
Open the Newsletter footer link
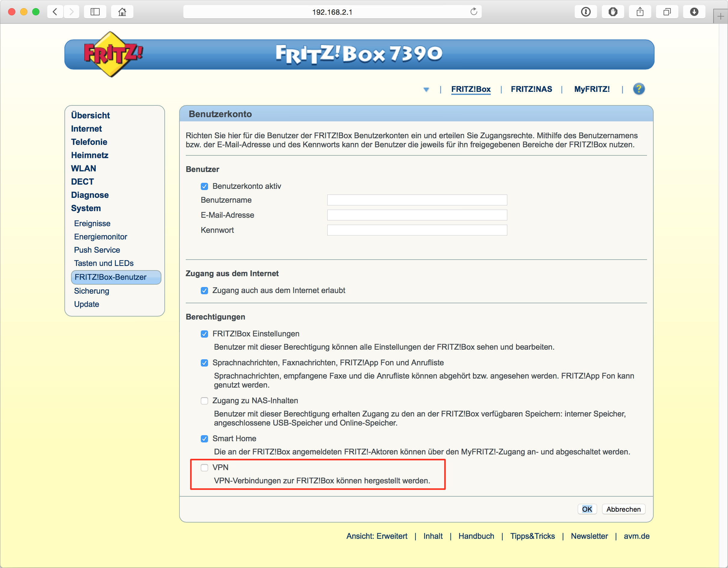click(x=589, y=536)
